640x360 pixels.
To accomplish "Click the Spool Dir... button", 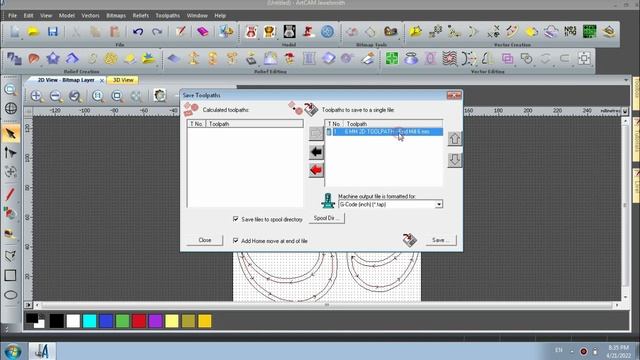I will (327, 218).
